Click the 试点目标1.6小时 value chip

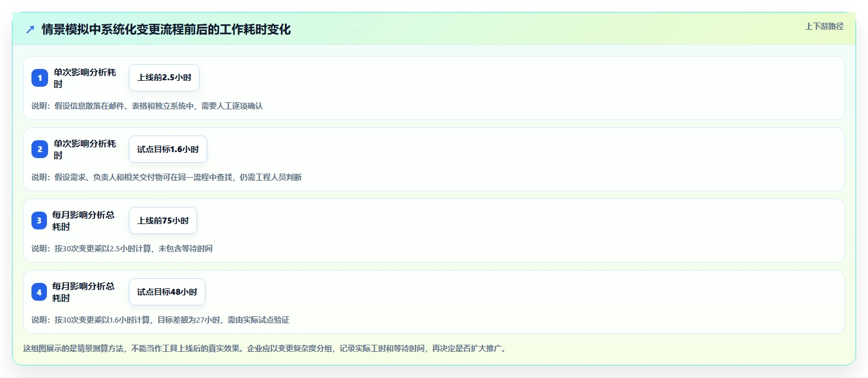pos(168,149)
